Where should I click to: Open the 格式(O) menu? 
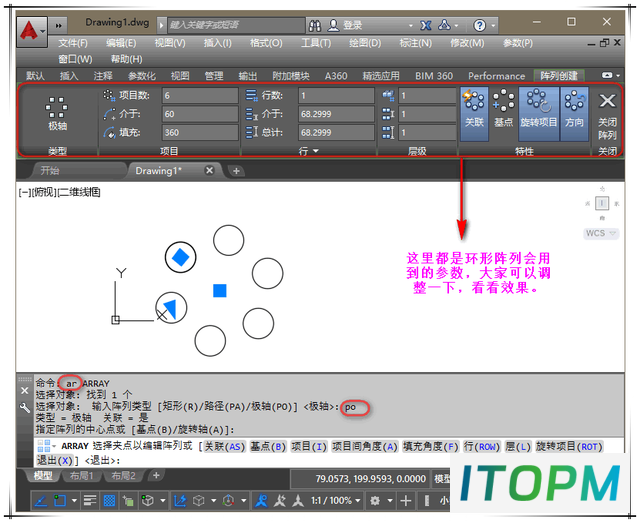coord(266,43)
